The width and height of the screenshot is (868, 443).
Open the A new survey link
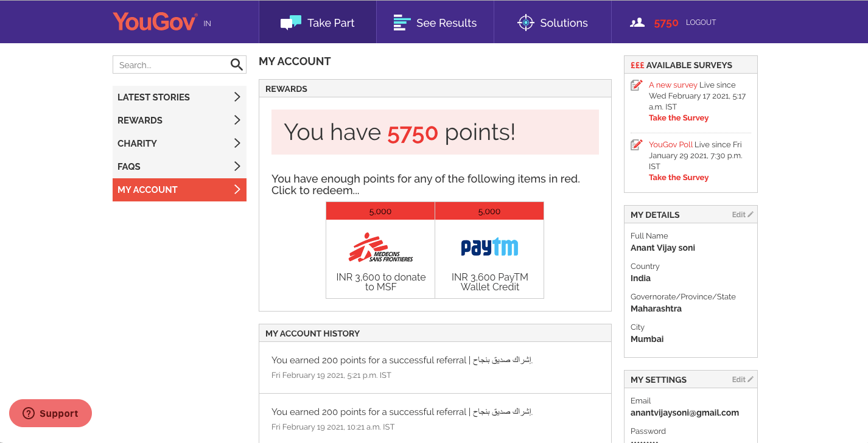click(673, 85)
